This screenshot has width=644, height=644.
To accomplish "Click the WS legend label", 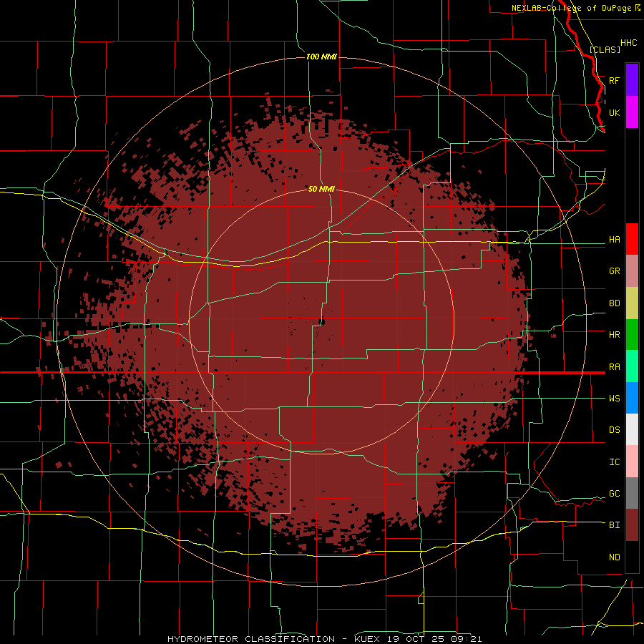I will point(615,399).
